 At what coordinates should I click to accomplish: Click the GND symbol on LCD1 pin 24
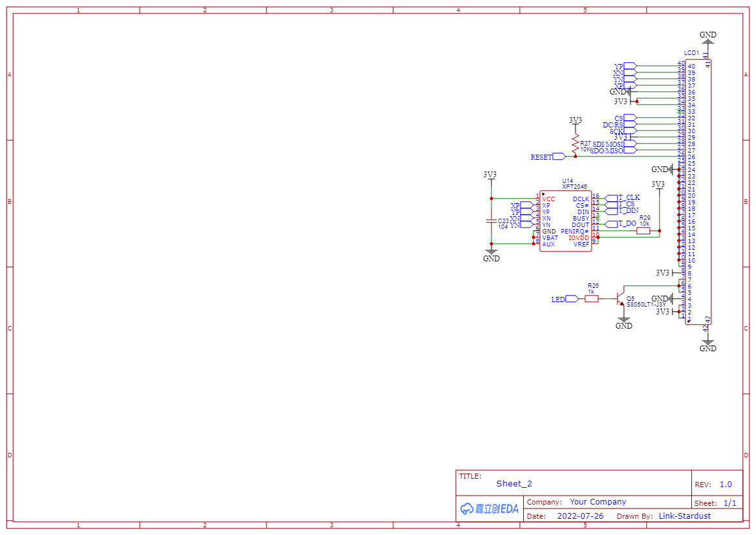(665, 169)
